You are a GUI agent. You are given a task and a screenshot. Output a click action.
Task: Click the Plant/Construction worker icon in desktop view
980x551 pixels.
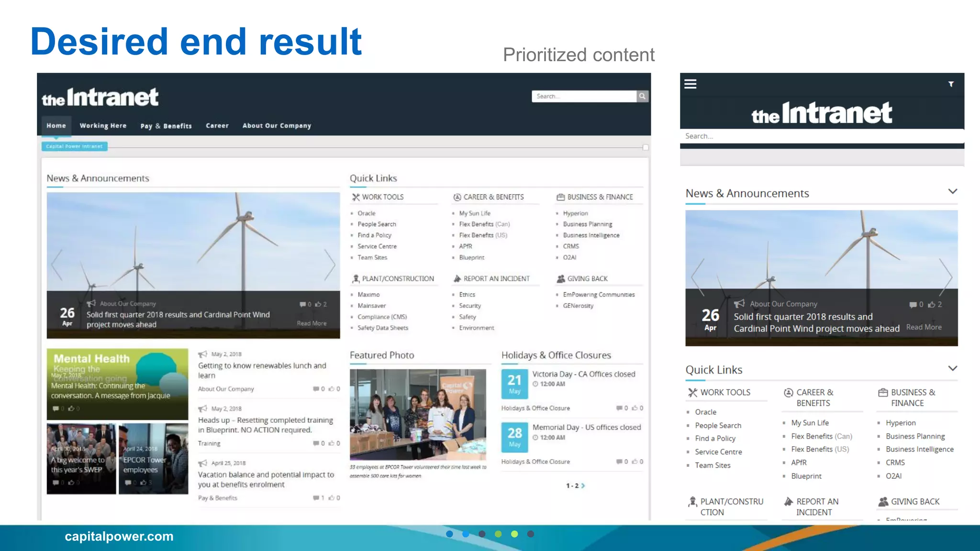click(x=356, y=278)
